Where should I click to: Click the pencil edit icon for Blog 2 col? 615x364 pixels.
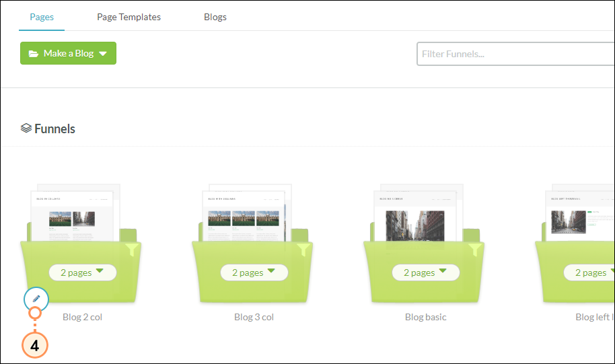(x=36, y=299)
